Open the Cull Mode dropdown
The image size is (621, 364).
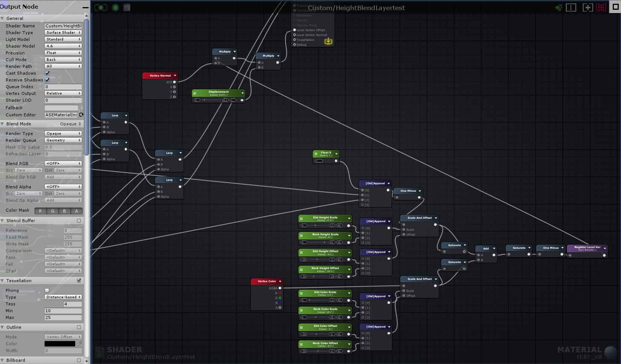click(63, 60)
